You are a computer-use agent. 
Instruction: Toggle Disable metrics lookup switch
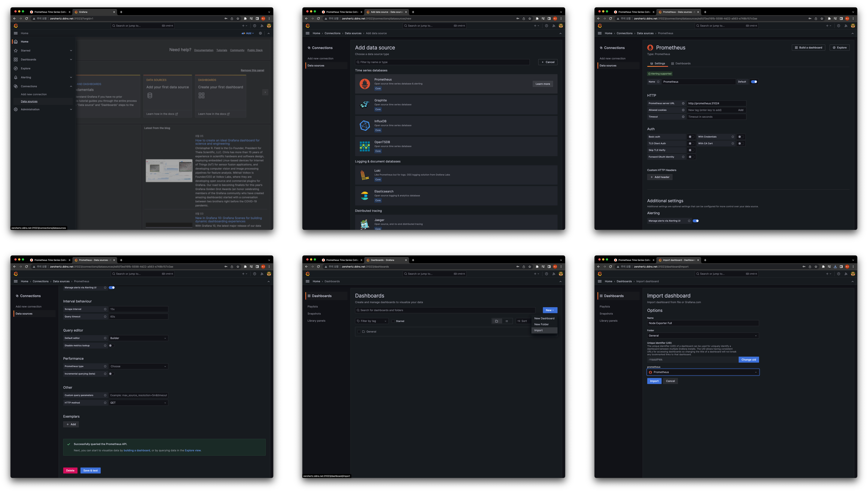click(x=112, y=346)
